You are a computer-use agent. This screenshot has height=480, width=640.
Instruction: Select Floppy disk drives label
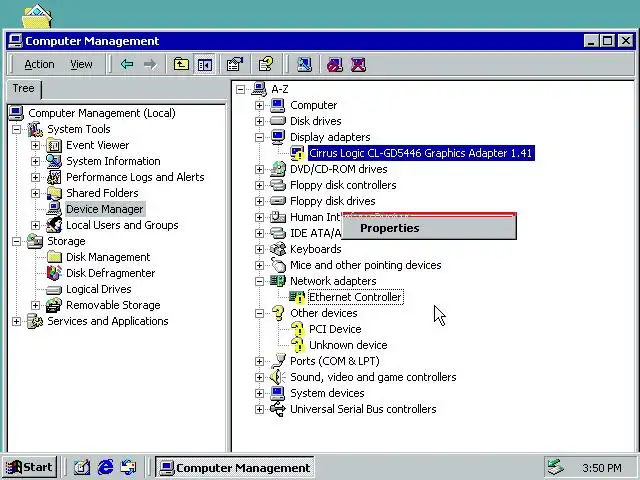tap(333, 201)
